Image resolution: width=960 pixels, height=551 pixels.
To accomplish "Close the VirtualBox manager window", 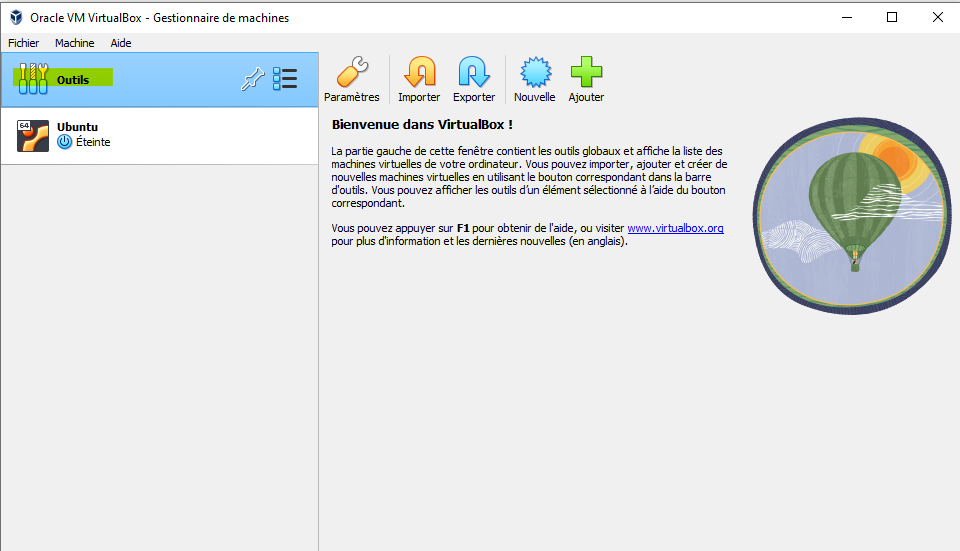I will pyautogui.click(x=937, y=17).
